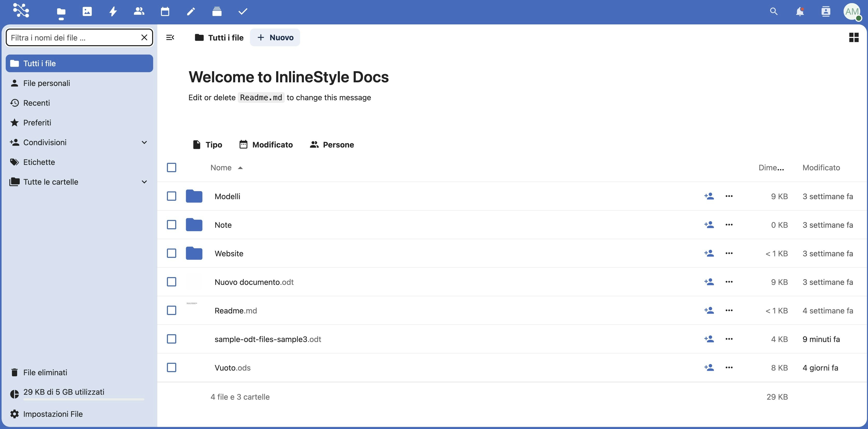
Task: Open the Photos app from the top bar
Action: pyautogui.click(x=87, y=11)
